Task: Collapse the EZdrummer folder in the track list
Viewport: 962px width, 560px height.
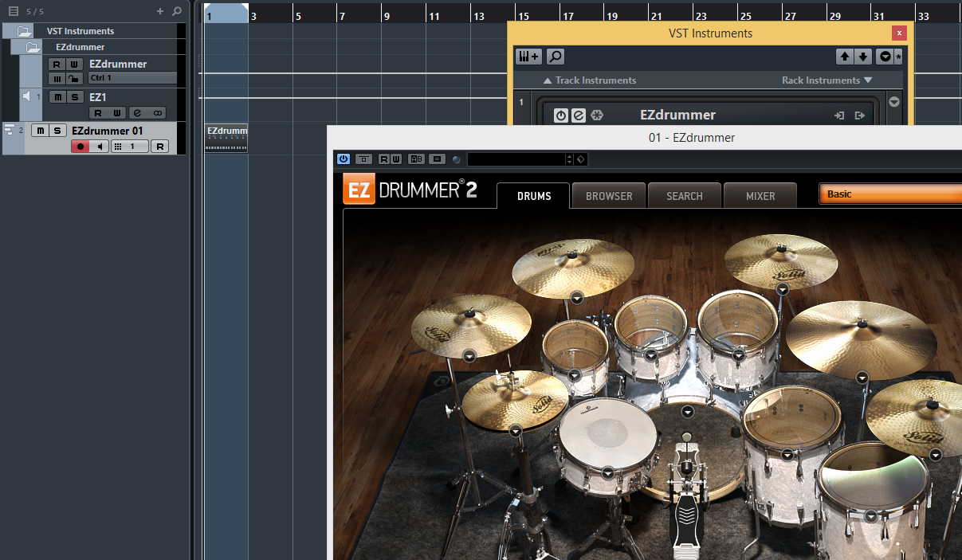Action: click(33, 47)
